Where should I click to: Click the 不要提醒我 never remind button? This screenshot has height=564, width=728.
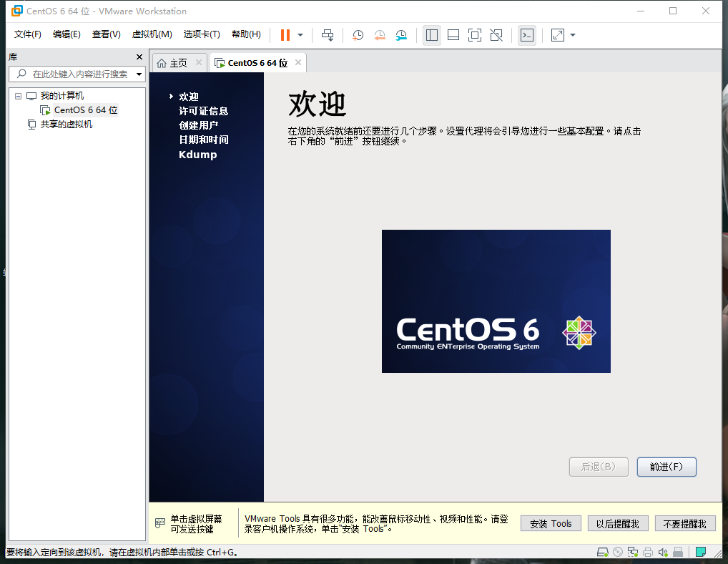click(685, 524)
